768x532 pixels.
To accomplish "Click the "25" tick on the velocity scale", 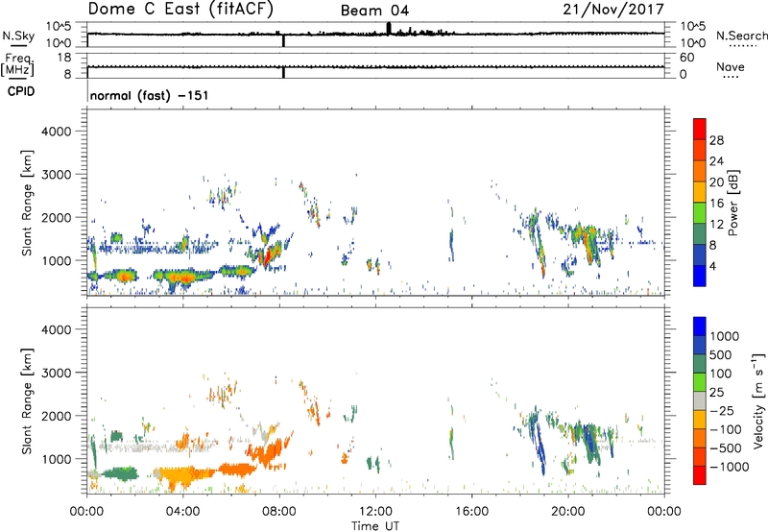I will pyautogui.click(x=716, y=393).
